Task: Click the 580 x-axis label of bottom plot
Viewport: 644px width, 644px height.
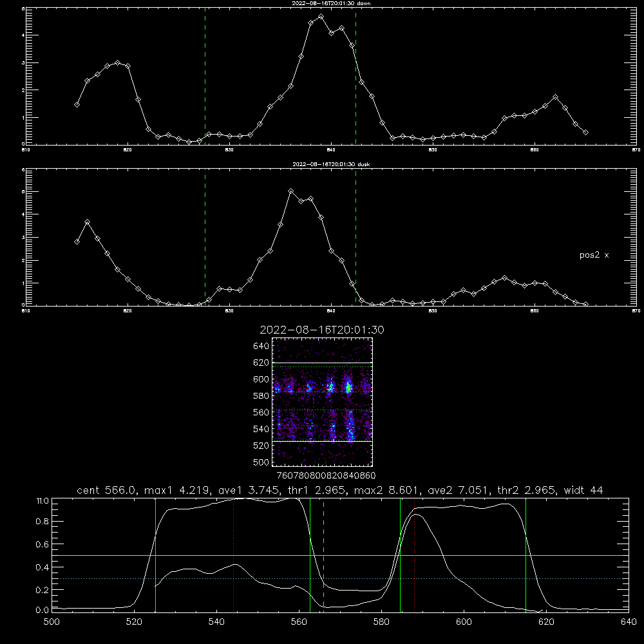Action: [381, 622]
